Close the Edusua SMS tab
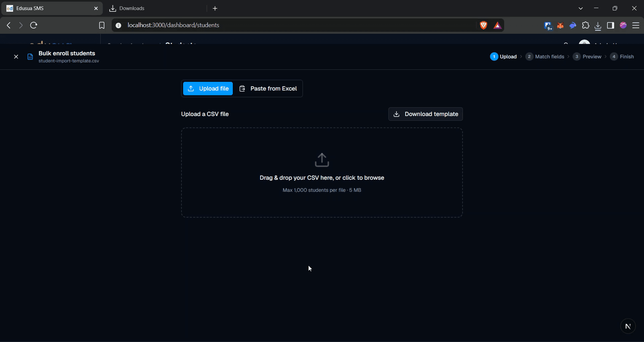644x342 pixels. pyautogui.click(x=96, y=8)
